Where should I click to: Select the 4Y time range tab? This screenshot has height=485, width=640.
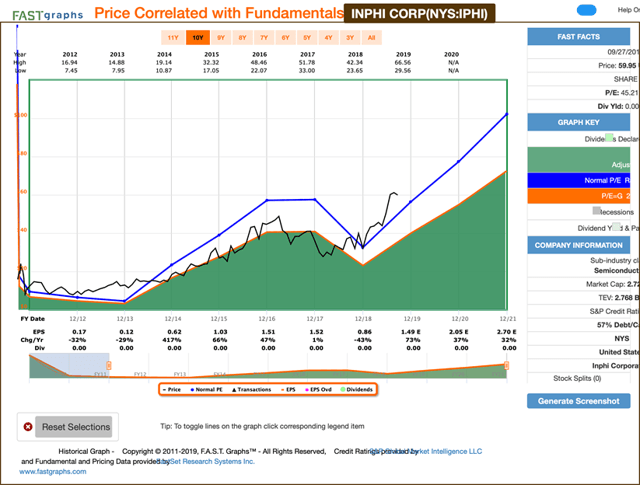(329, 38)
